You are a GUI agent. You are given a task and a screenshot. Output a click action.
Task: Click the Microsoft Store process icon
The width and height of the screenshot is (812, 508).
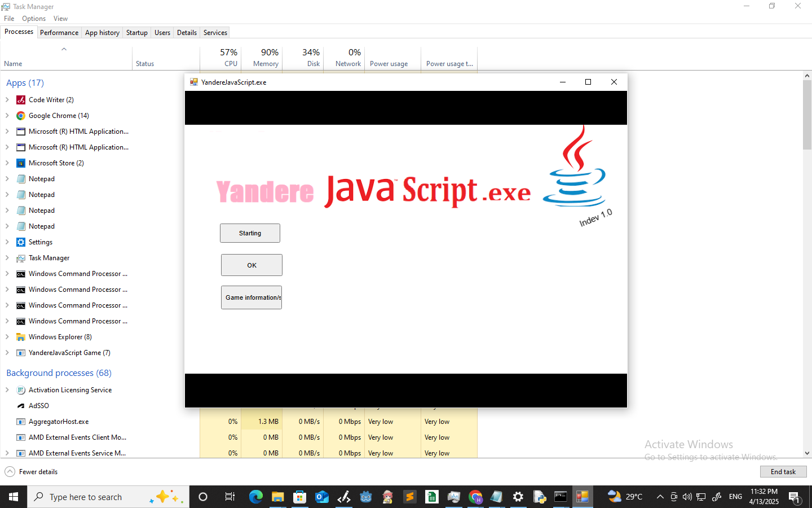click(21, 163)
